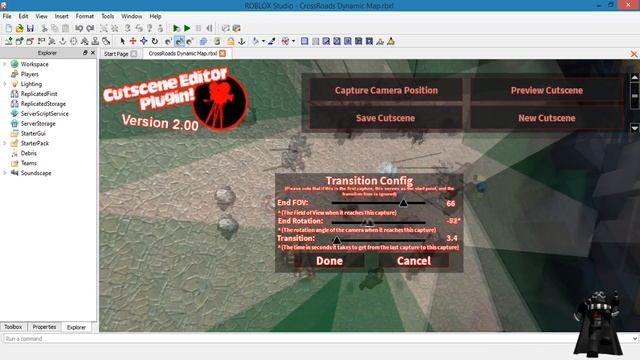This screenshot has height=360, width=640.
Task: Select the red Move tool
Action: 133,41
